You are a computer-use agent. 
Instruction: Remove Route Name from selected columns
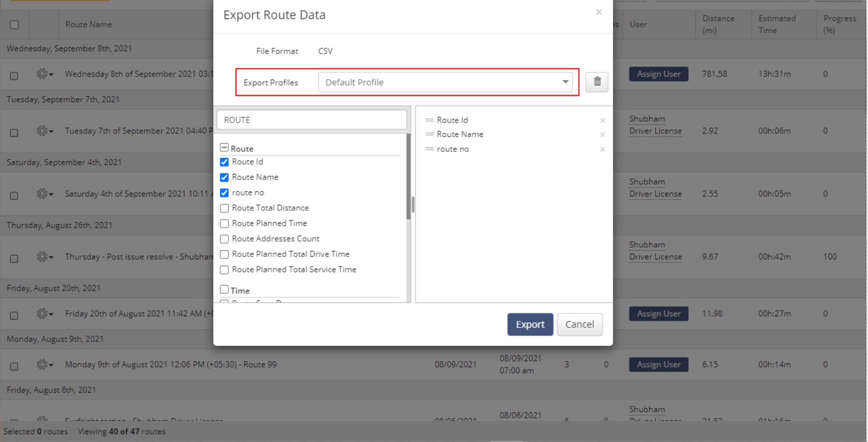tap(602, 135)
